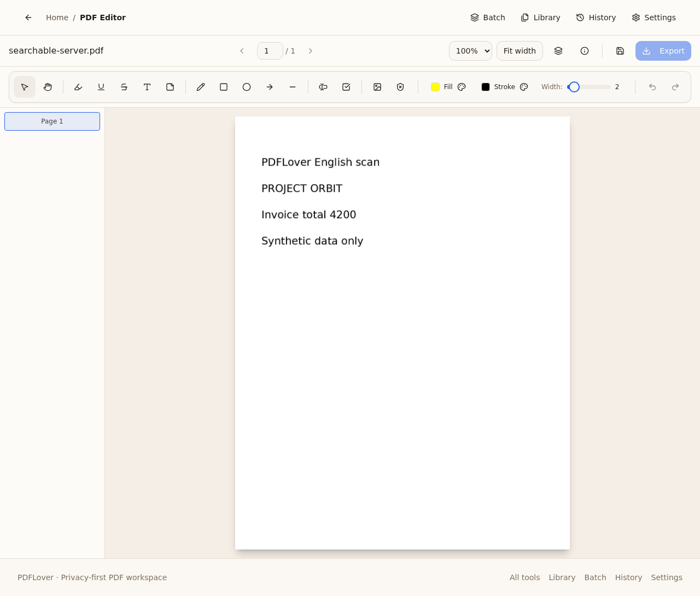Open the layers panel icon
This screenshot has width=700, height=596.
pos(558,51)
